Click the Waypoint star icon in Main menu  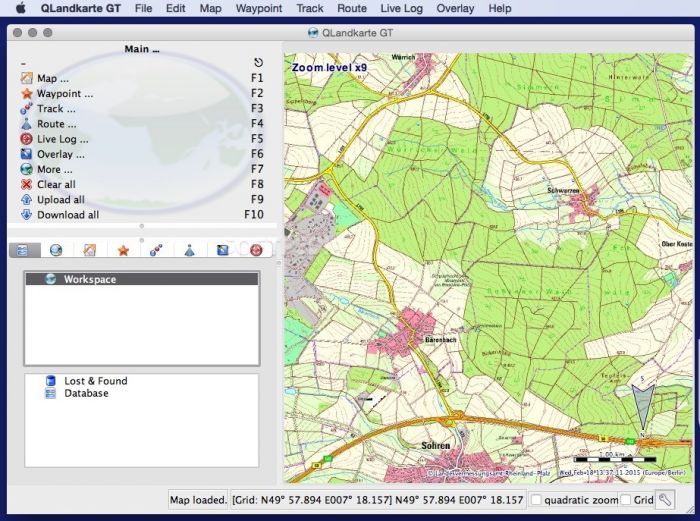(x=26, y=93)
